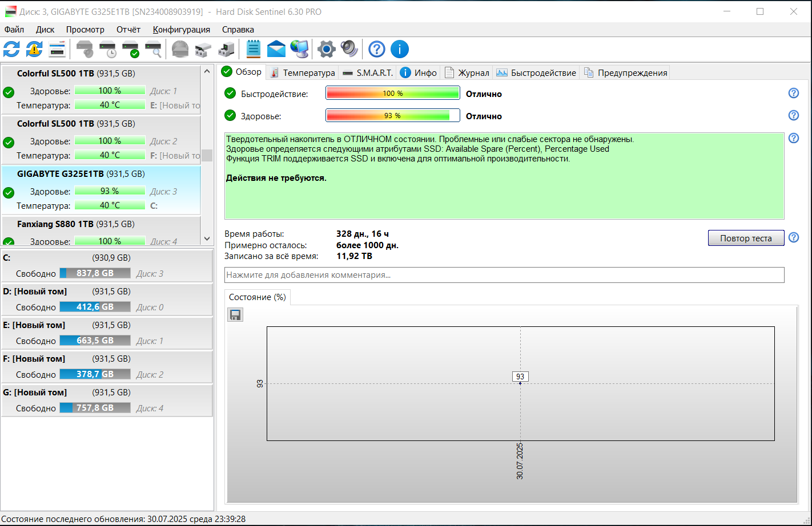Click disk list scrollbar down arrow
This screenshot has height=526, width=812.
[x=207, y=240]
